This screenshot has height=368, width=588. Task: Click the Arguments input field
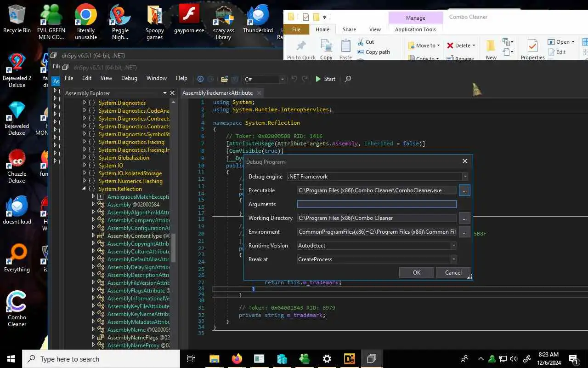(377, 204)
